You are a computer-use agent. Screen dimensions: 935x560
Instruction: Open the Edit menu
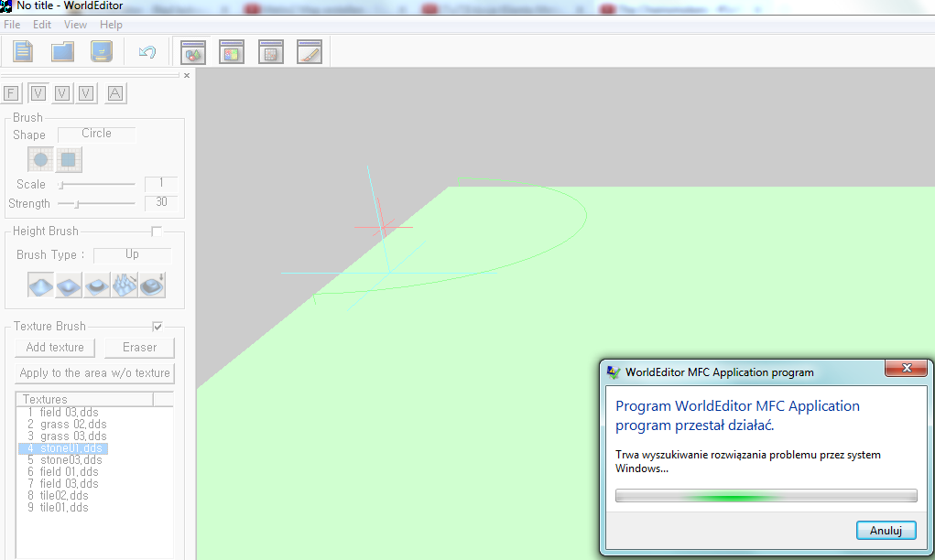click(x=42, y=25)
